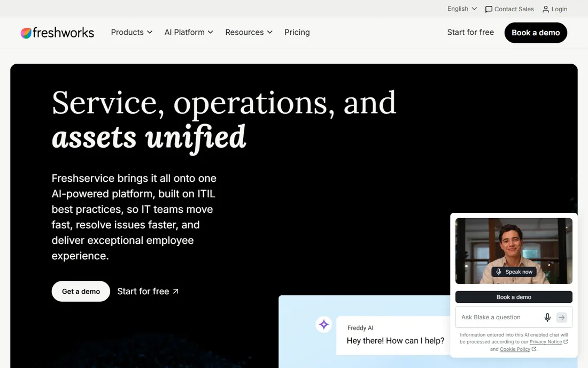The image size is (588, 368).
Task: Click the Login user icon
Action: 546,9
